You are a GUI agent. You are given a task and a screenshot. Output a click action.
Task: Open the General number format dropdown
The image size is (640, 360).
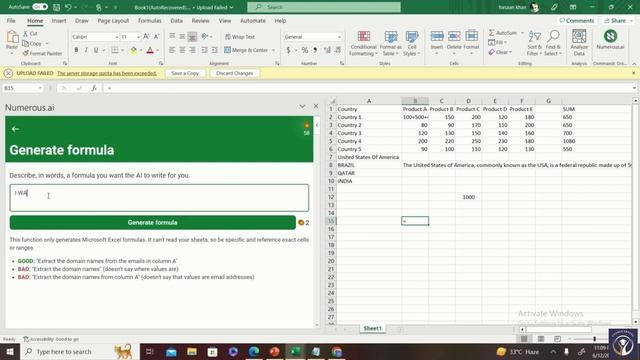tap(339, 37)
